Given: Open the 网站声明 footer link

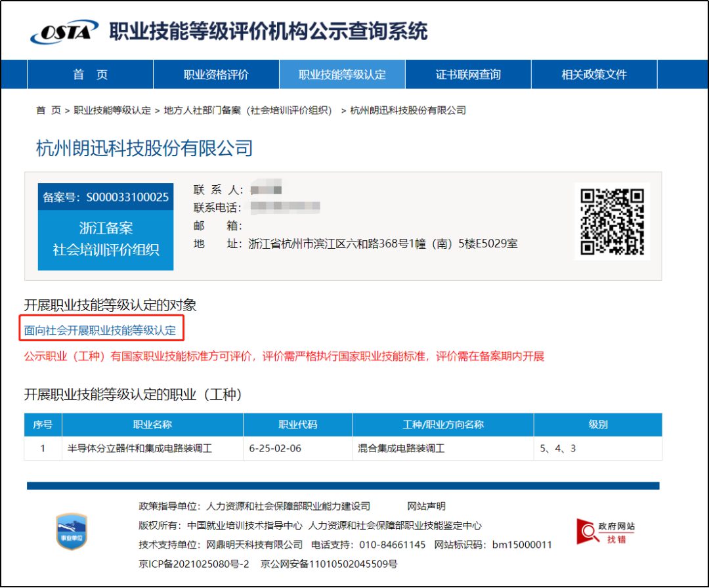Looking at the screenshot, I should pos(427,506).
